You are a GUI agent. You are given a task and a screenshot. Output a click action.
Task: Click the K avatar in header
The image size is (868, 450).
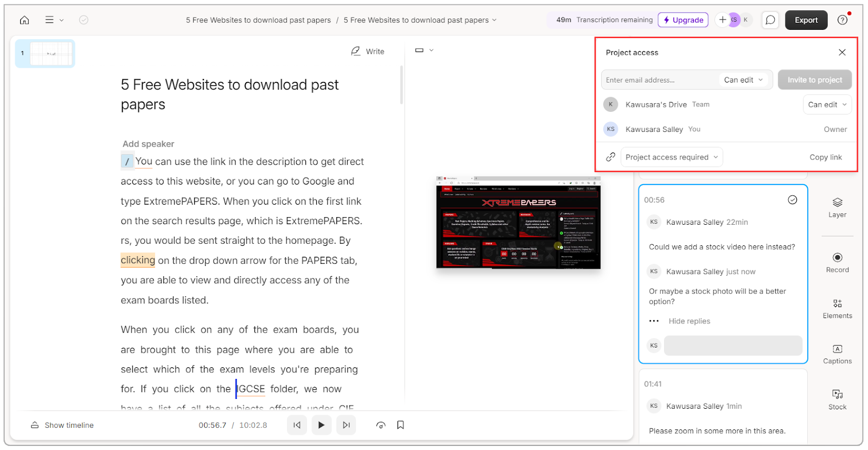click(x=746, y=20)
